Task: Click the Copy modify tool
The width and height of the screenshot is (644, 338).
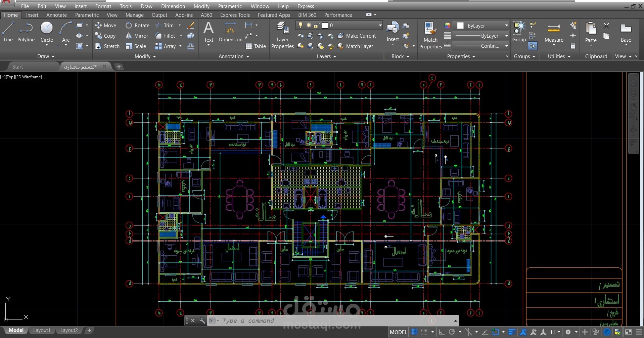Action: pos(105,36)
